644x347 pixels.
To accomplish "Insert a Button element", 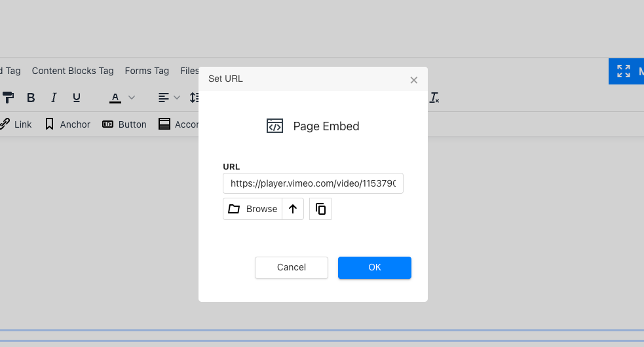I will click(124, 124).
